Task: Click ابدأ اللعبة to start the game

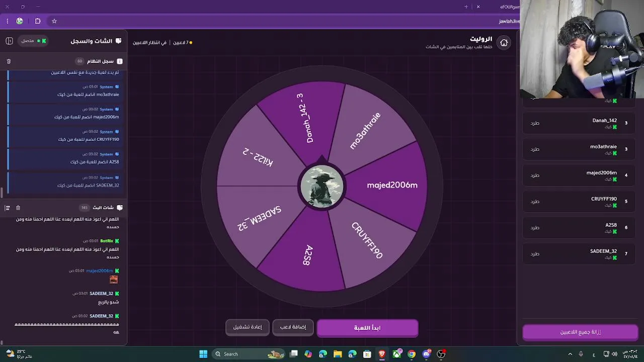Action: 367,328
